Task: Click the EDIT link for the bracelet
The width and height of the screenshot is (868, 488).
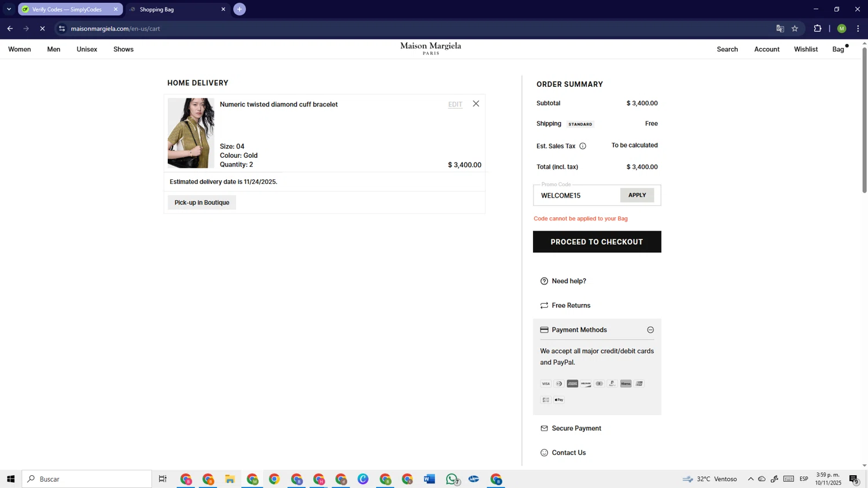Action: click(455, 105)
